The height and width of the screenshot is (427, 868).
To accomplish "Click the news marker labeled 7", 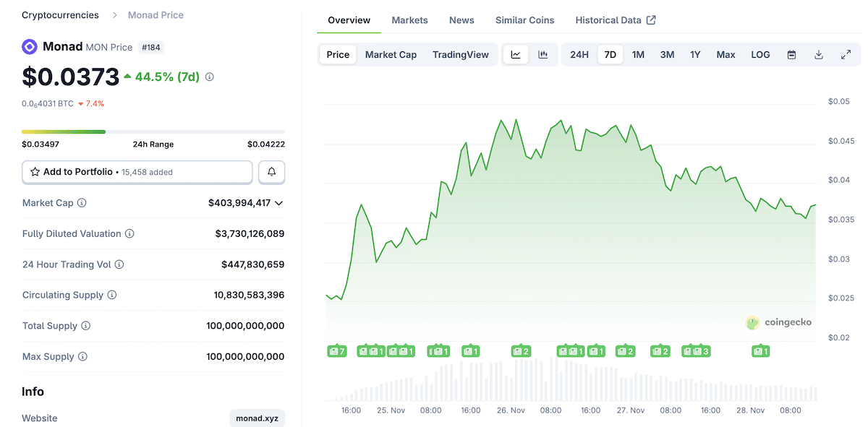I will [x=336, y=351].
